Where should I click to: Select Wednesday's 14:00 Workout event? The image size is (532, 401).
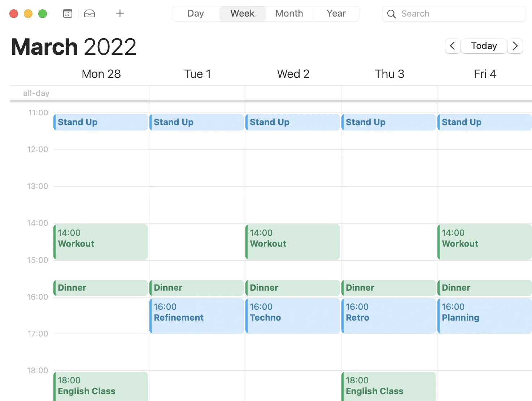[x=293, y=242]
